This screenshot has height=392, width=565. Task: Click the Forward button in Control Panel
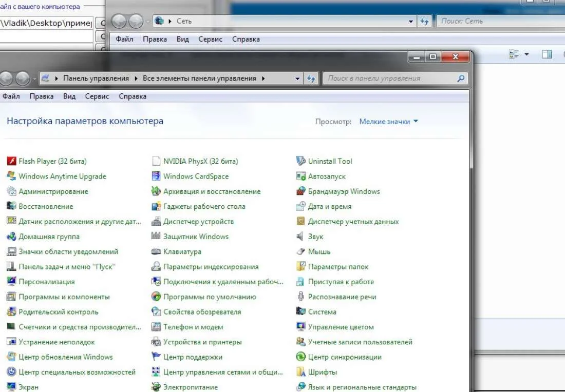click(x=22, y=78)
